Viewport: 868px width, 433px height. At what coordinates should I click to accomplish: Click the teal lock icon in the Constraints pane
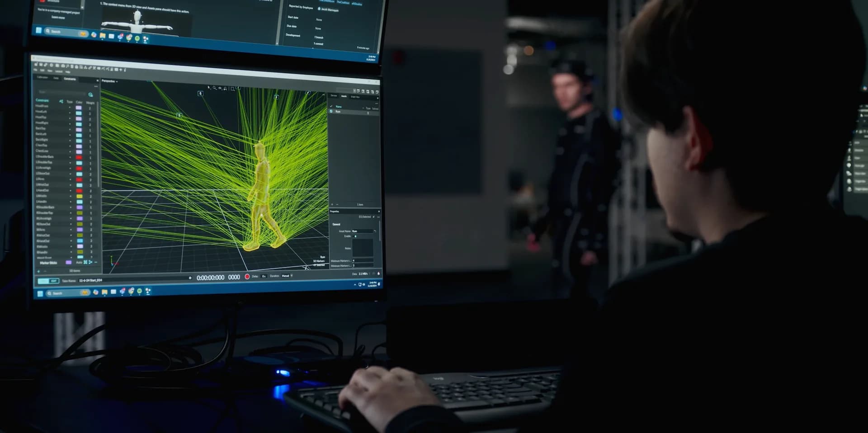coord(90,94)
